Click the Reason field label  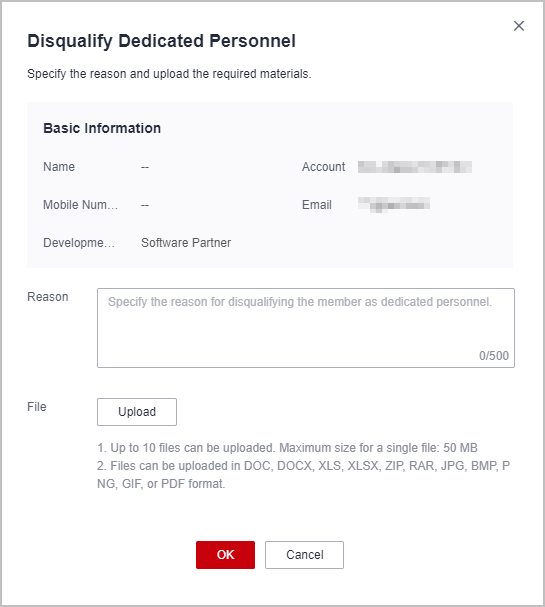click(x=48, y=297)
